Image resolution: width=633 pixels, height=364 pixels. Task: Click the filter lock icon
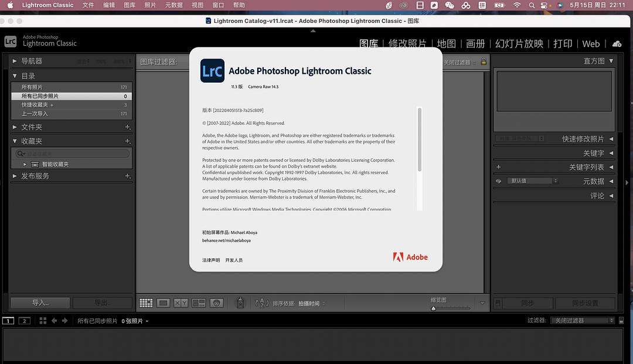[x=484, y=62]
